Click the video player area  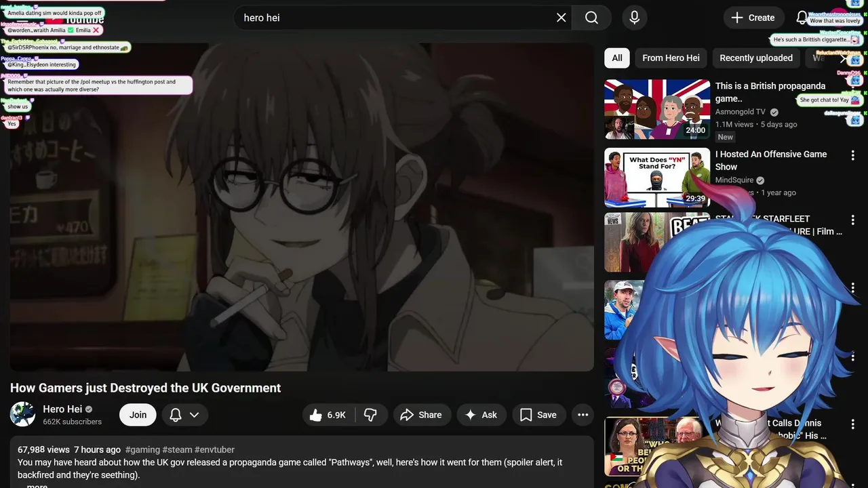click(x=302, y=207)
